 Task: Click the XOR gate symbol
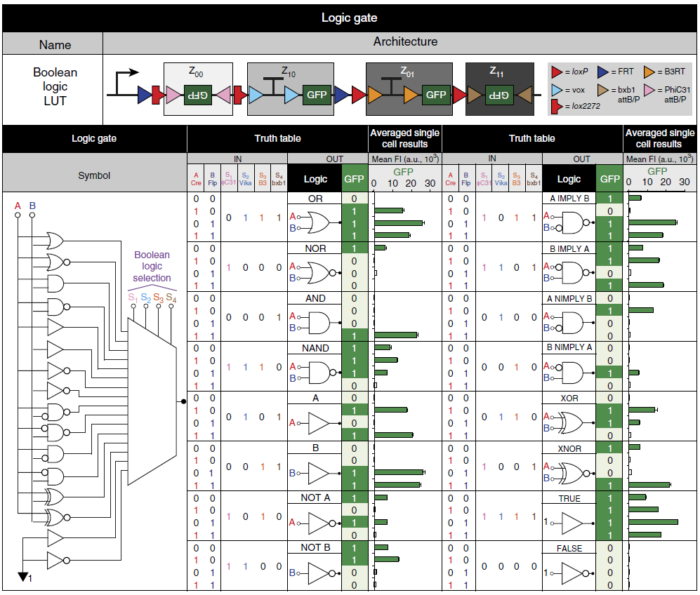pos(569,422)
